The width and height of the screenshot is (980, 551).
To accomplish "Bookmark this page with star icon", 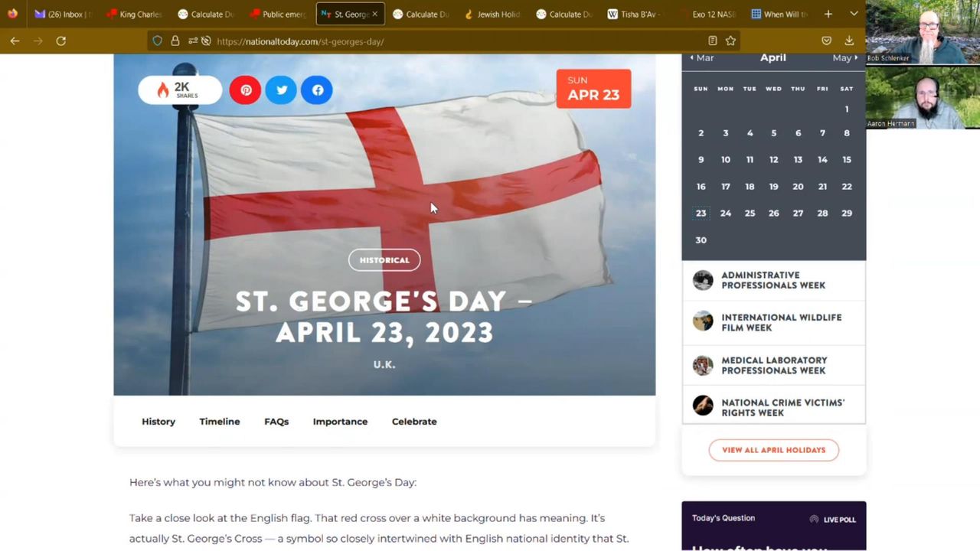I will click(x=730, y=41).
